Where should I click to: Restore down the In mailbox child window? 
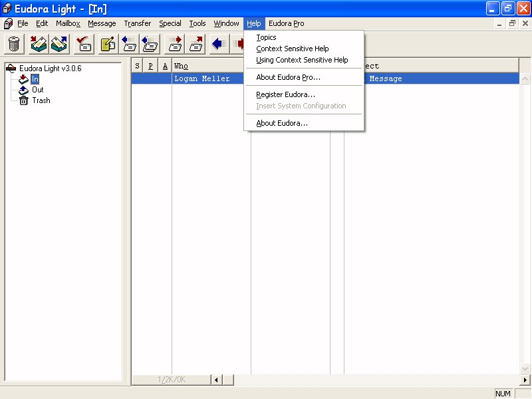pos(512,23)
